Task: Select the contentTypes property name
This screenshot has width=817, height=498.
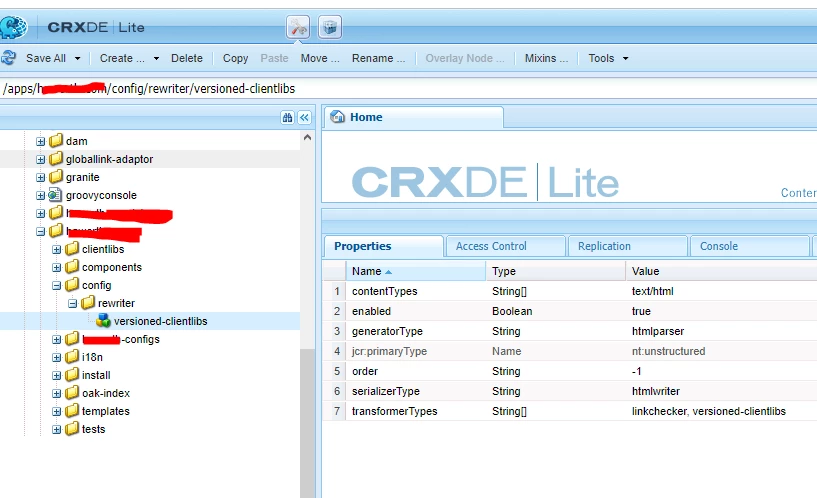Action: coord(385,291)
